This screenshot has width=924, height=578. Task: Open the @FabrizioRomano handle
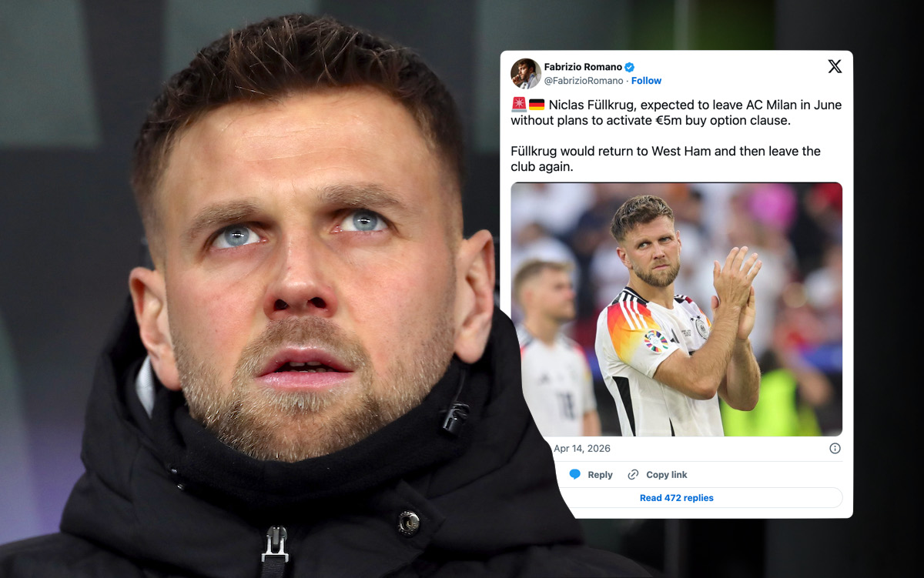[584, 80]
